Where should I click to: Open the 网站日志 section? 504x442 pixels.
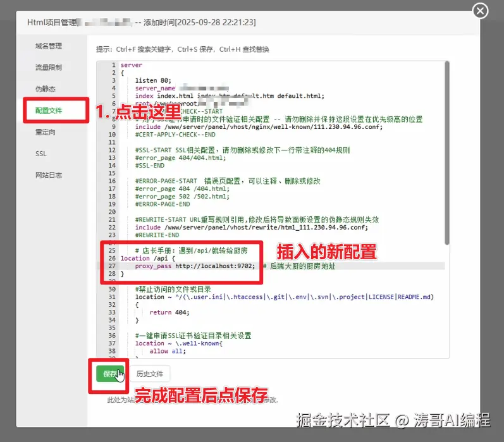pos(49,175)
